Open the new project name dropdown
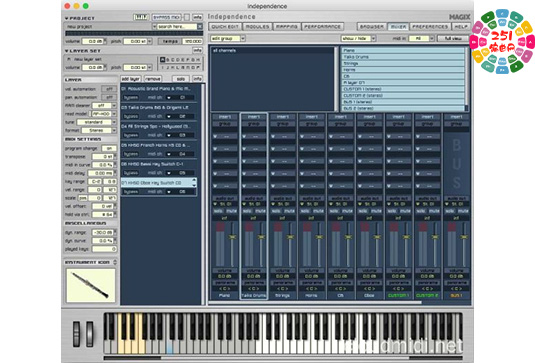Image resolution: width=535 pixels, height=363 pixels. (x=154, y=27)
